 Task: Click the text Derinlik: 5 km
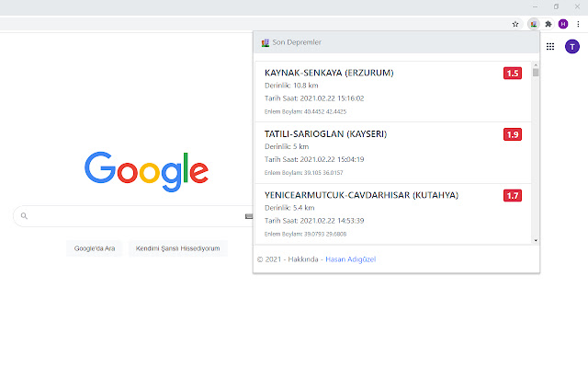coord(287,147)
